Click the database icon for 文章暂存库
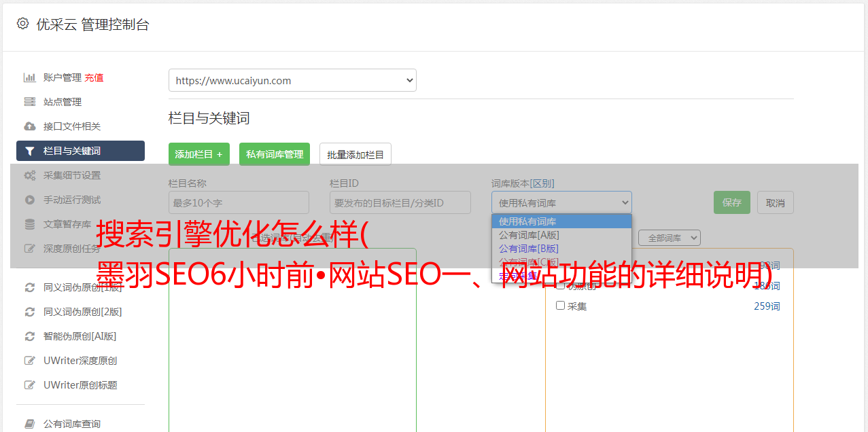Screen dimensions: 868x432 (30, 224)
